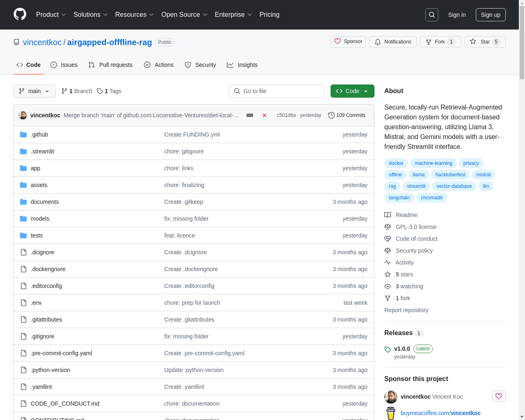Click the .dcignore file icon
Screen dimensions: 525x420
click(x=23, y=252)
